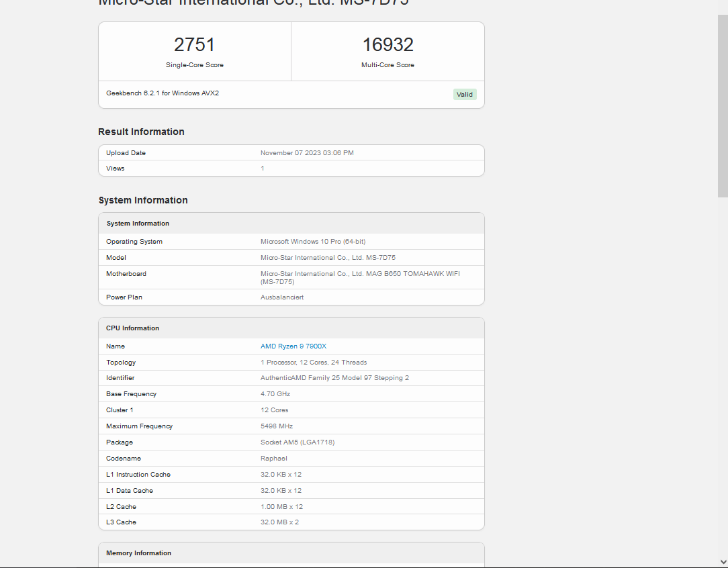The image size is (728, 568).
Task: Select 1 Processor, 12 Cores, 24 Threads
Action: pos(314,363)
